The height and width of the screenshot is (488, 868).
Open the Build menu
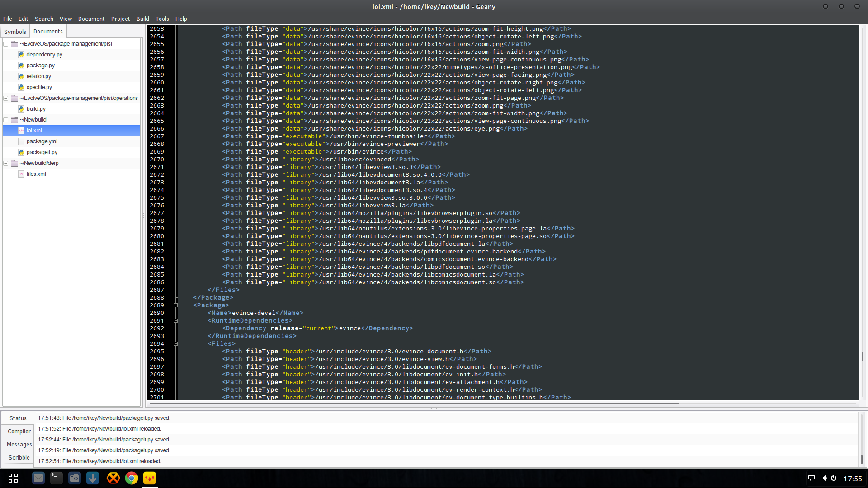click(x=143, y=19)
